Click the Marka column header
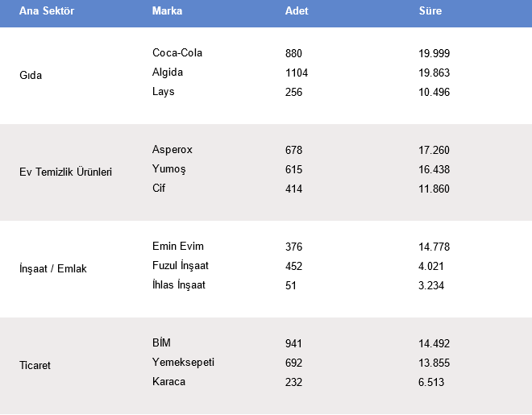The width and height of the screenshot is (532, 415). coord(167,11)
